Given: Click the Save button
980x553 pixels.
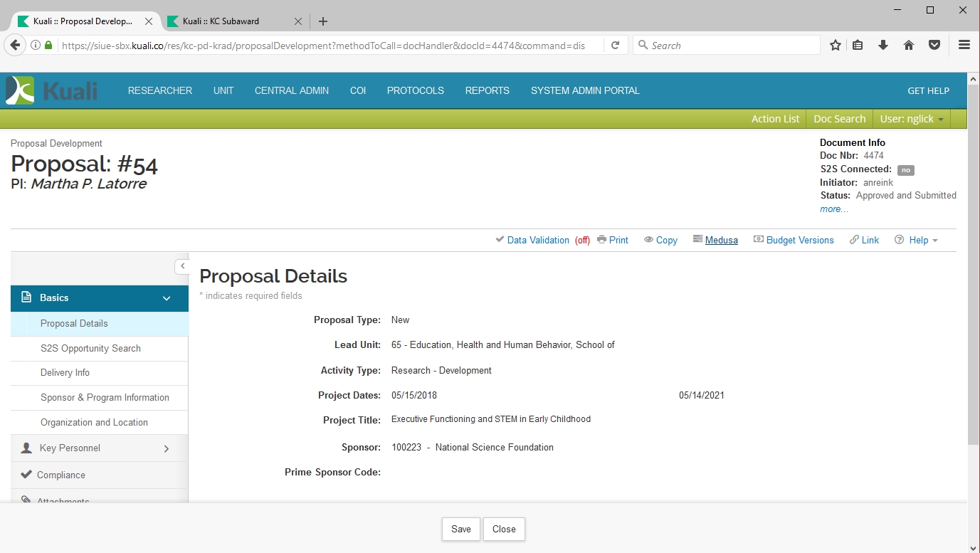Looking at the screenshot, I should click(460, 529).
